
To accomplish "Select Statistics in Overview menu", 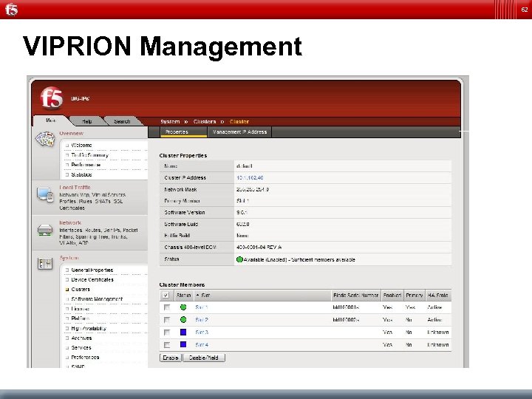I will tap(81, 174).
